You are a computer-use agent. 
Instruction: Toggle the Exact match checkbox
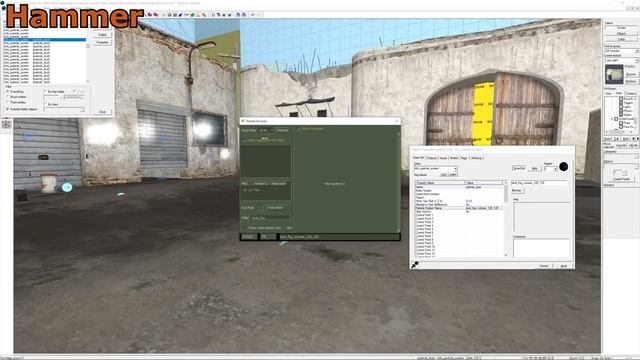[74, 91]
